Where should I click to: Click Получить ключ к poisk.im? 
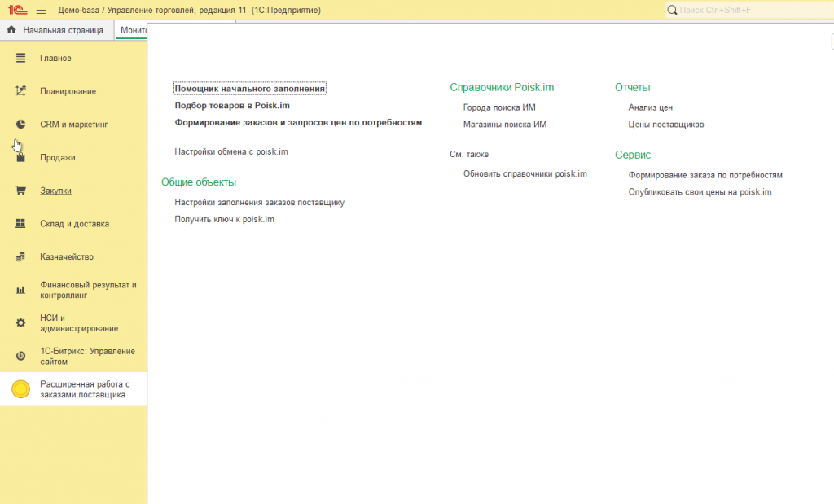pos(225,219)
